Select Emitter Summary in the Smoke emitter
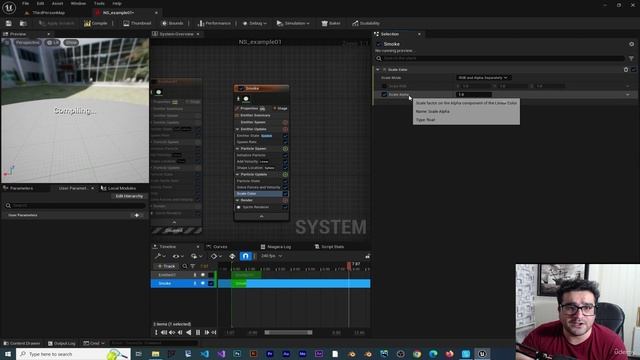Screen dimensions: 640x360 pos(256,116)
